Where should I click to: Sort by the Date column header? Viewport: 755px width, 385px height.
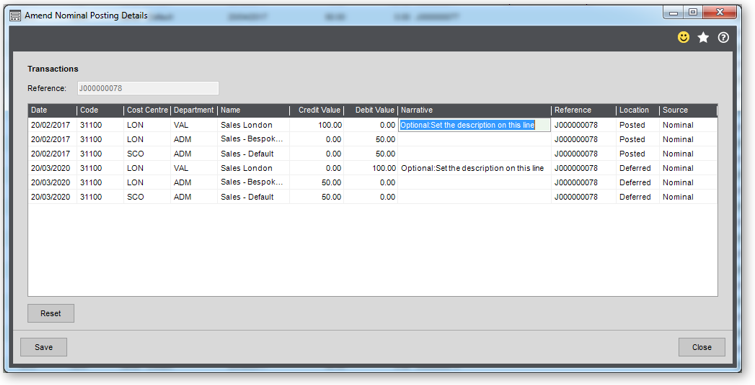click(52, 110)
